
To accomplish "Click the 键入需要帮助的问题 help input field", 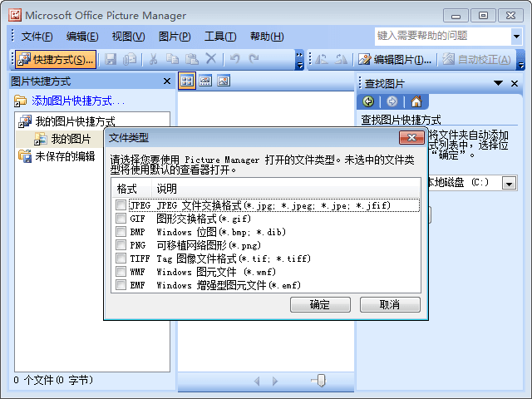I will click(443, 36).
